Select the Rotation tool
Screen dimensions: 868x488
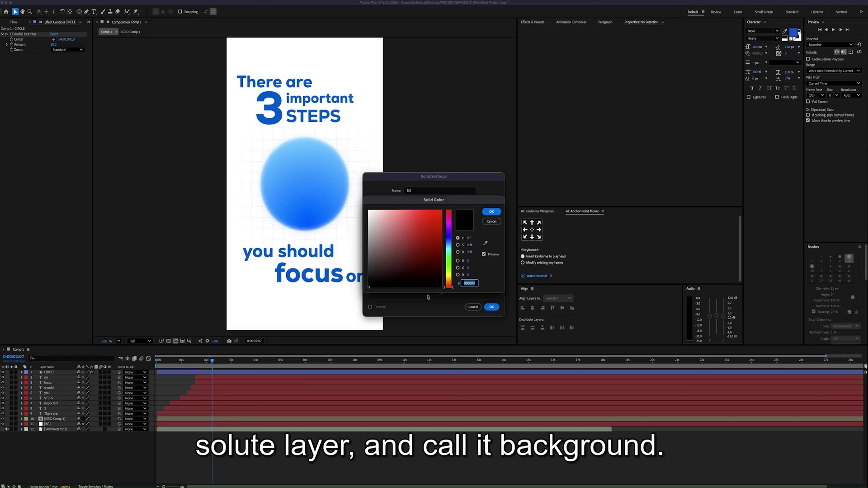(x=62, y=12)
